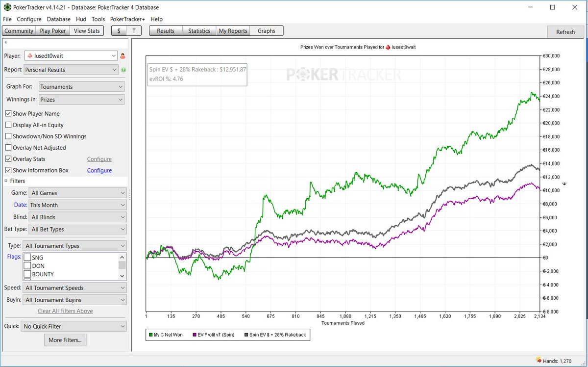Open the My Reports view
588x367 pixels.
[x=233, y=31]
